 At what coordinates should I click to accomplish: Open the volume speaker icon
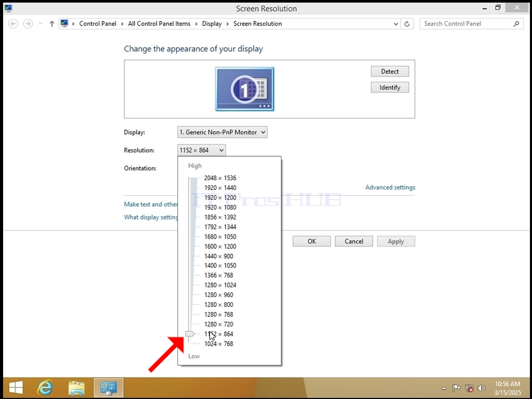481,388
